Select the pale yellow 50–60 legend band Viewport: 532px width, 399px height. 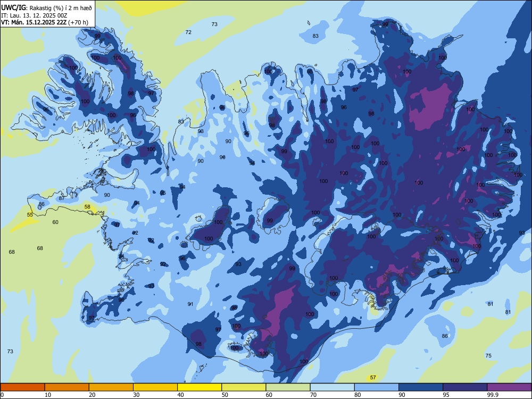point(244,387)
